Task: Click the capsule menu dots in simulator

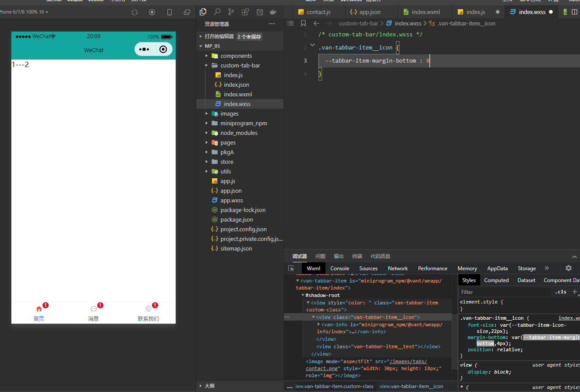Action: click(x=144, y=49)
